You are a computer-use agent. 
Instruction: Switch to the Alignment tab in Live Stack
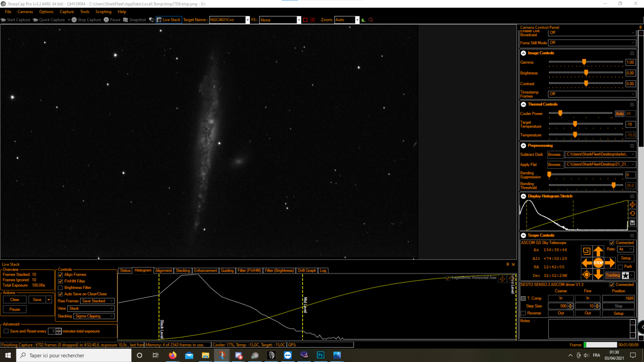pyautogui.click(x=164, y=271)
